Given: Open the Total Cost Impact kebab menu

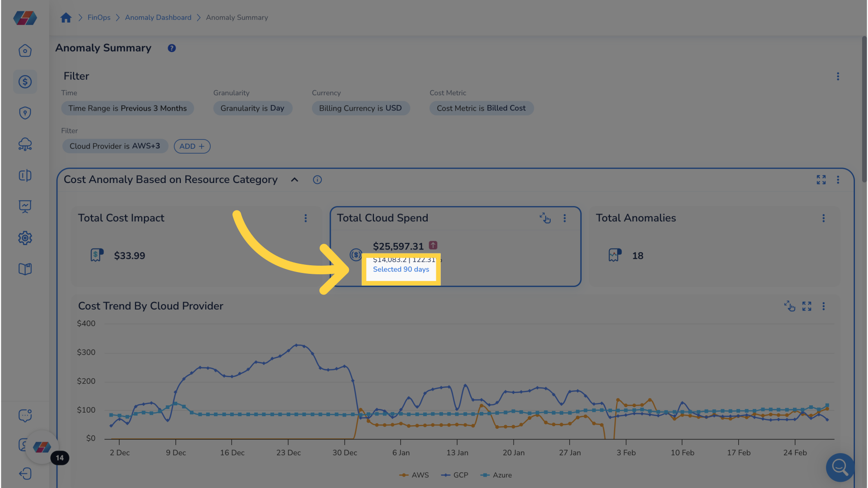Looking at the screenshot, I should [x=306, y=218].
